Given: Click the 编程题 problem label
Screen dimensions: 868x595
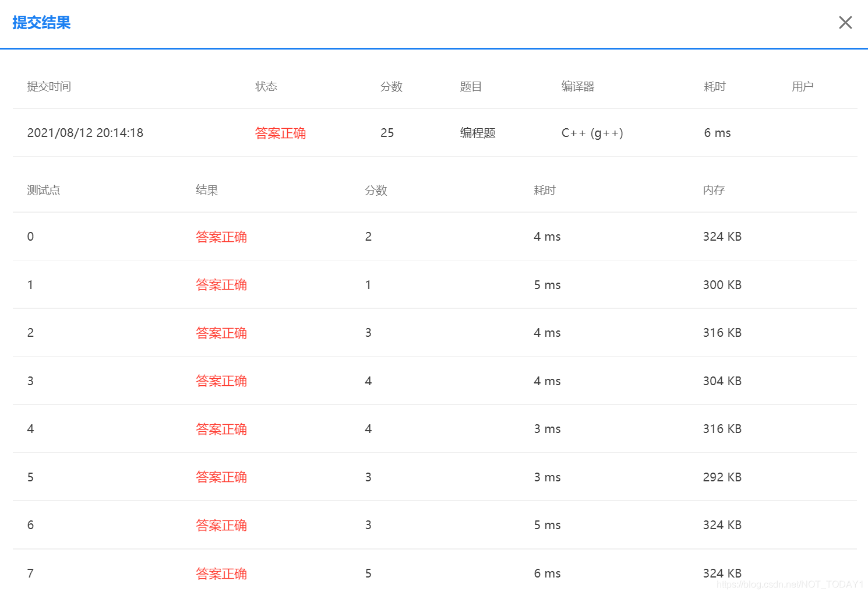Looking at the screenshot, I should pyautogui.click(x=477, y=133).
